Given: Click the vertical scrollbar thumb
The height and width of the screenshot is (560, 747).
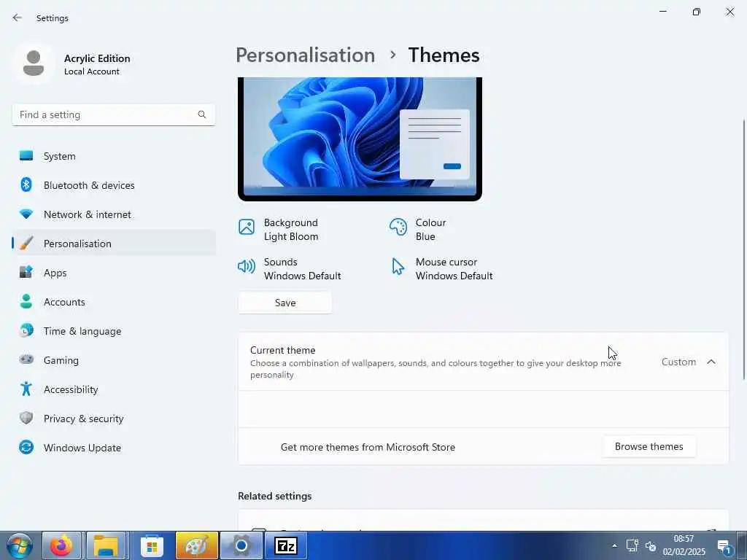Looking at the screenshot, I should tap(743, 249).
